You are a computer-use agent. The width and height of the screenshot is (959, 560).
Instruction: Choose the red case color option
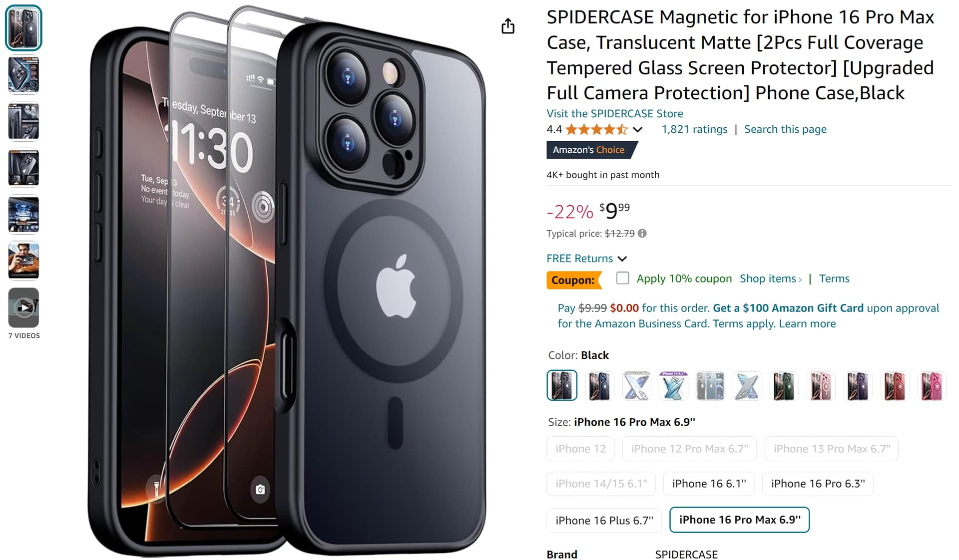(x=895, y=386)
